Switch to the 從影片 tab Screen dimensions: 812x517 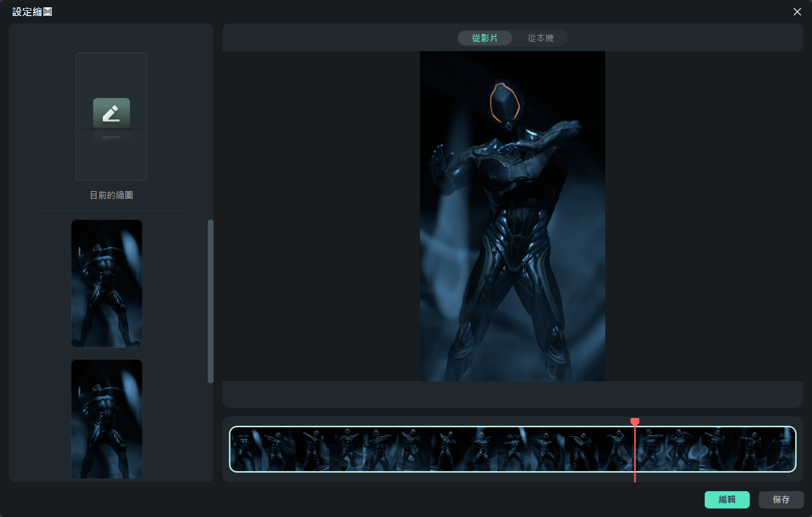tap(485, 38)
